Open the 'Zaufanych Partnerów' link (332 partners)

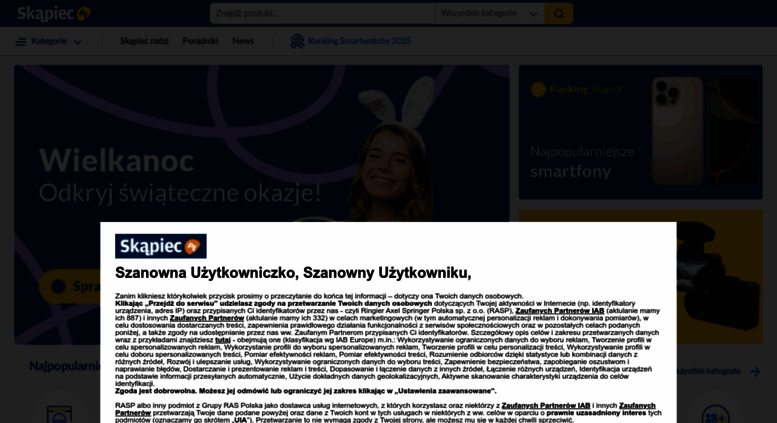(207, 318)
